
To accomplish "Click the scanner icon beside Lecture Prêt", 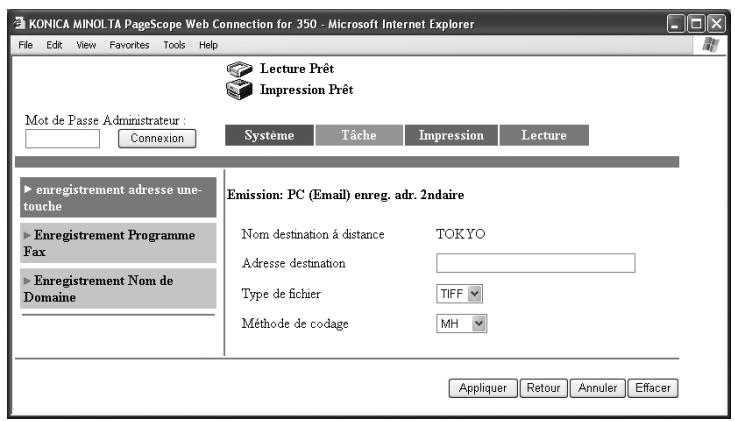I will tap(239, 69).
